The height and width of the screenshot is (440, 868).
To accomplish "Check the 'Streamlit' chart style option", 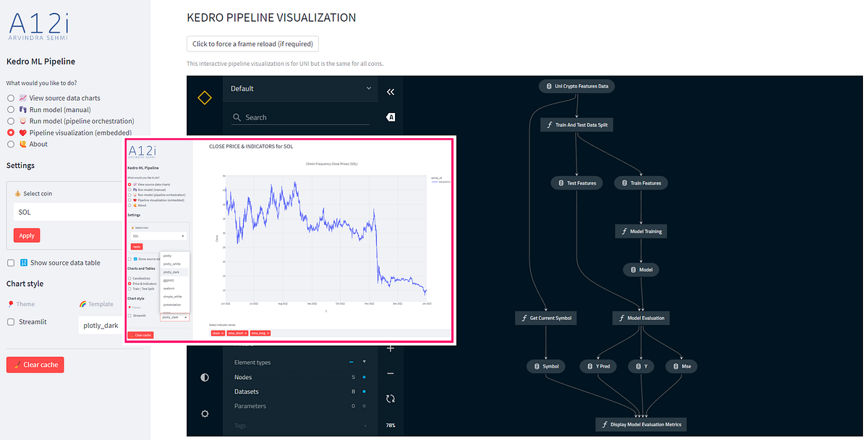I will click(11, 321).
